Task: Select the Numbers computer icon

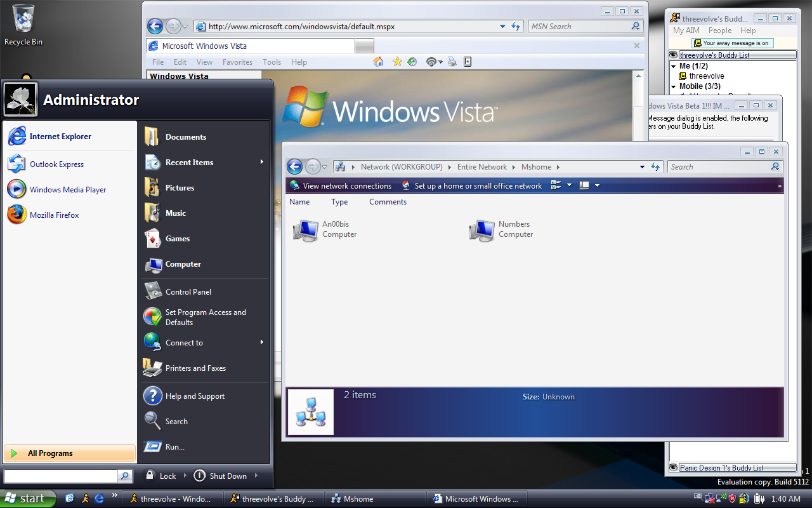Action: 481,230
